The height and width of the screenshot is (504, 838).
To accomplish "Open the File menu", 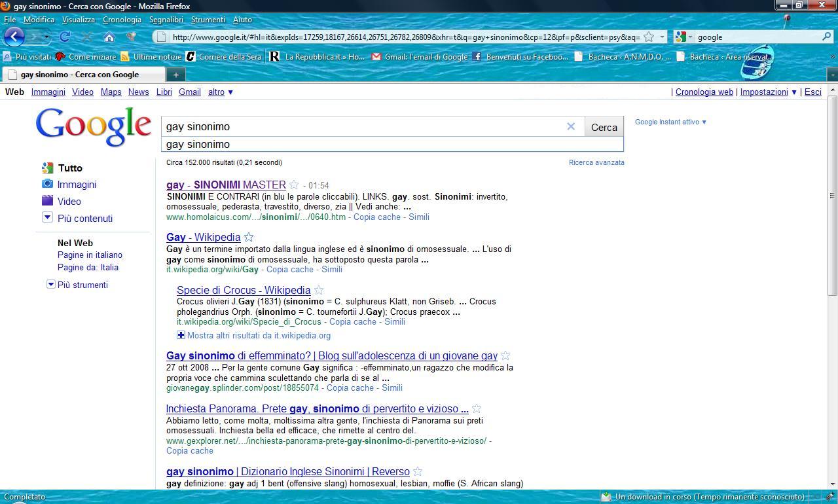I will tap(10, 20).
